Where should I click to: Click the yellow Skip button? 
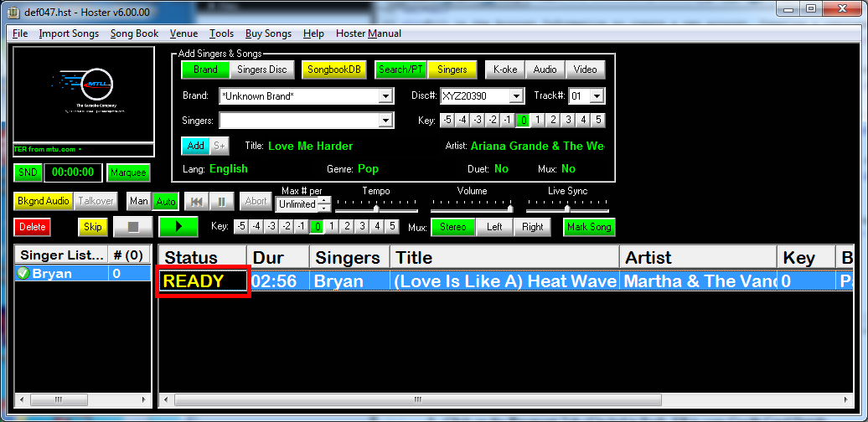click(x=93, y=227)
